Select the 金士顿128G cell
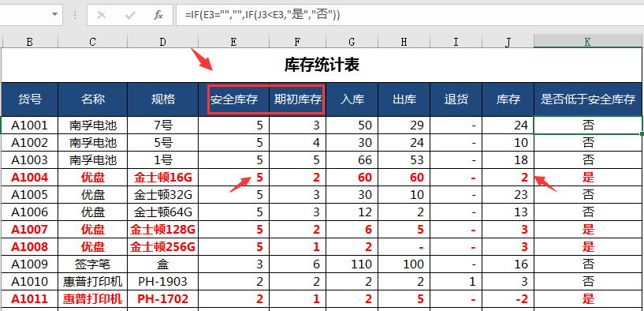 tap(163, 229)
